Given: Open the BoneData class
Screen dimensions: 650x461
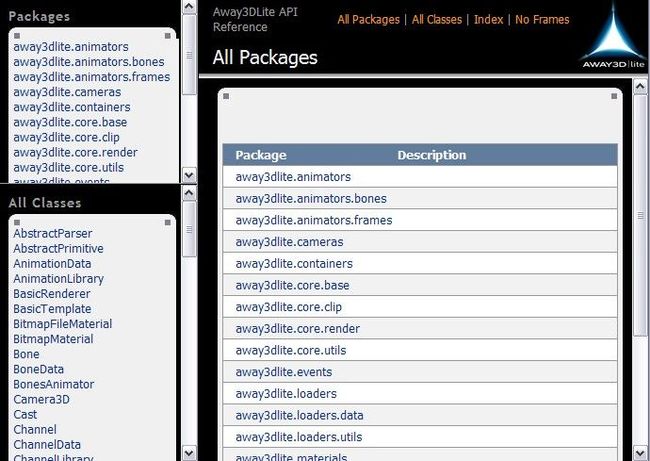Looking at the screenshot, I should 39,369.
